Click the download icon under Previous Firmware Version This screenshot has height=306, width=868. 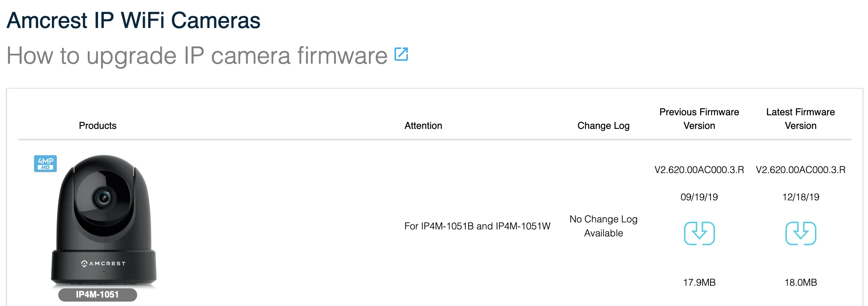coord(699,233)
